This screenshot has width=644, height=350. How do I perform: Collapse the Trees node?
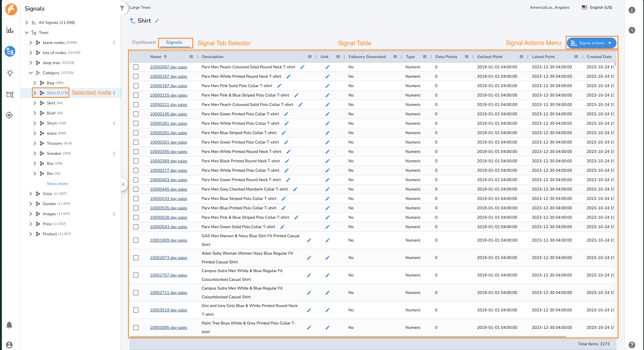[27, 32]
